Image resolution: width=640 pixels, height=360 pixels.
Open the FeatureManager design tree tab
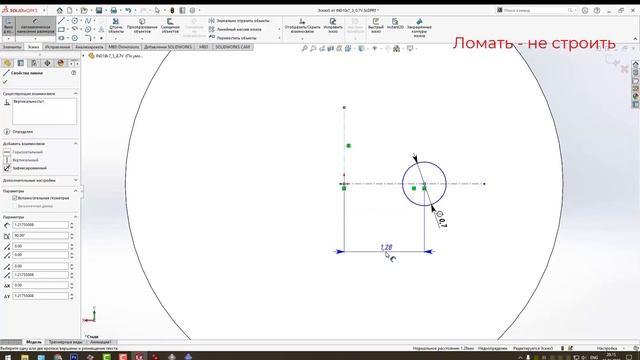[7, 63]
